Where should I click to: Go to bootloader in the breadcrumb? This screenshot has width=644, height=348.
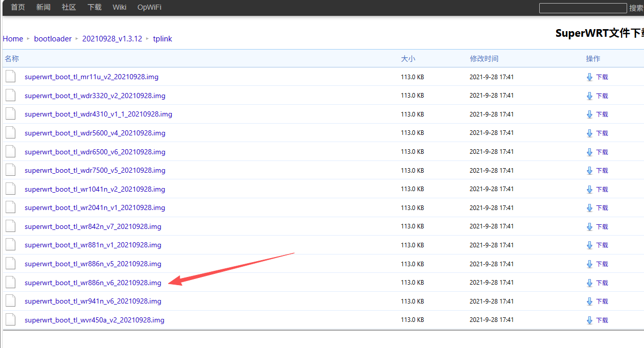[x=53, y=39]
